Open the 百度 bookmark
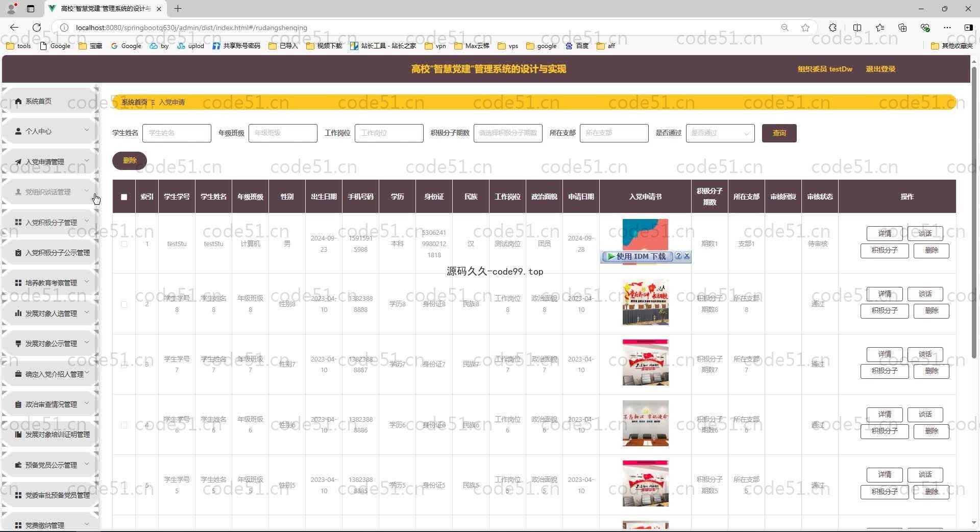This screenshot has width=980, height=532. (x=577, y=46)
